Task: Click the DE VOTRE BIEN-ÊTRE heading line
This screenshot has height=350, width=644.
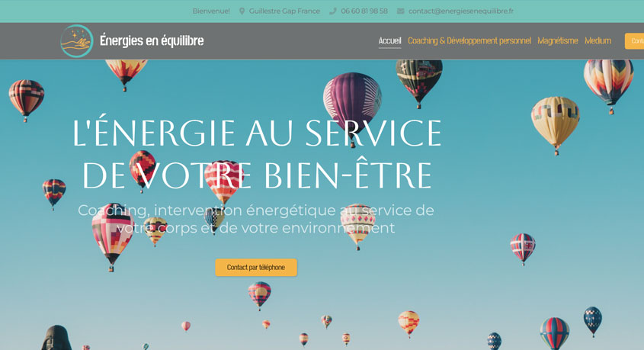Action: pyautogui.click(x=258, y=176)
